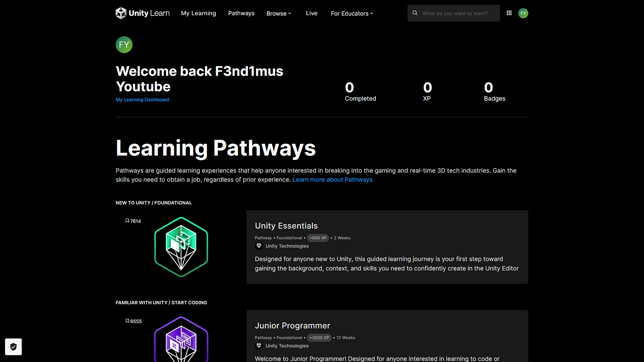Click the search magnifier icon
This screenshot has width=644, height=362.
click(x=415, y=13)
